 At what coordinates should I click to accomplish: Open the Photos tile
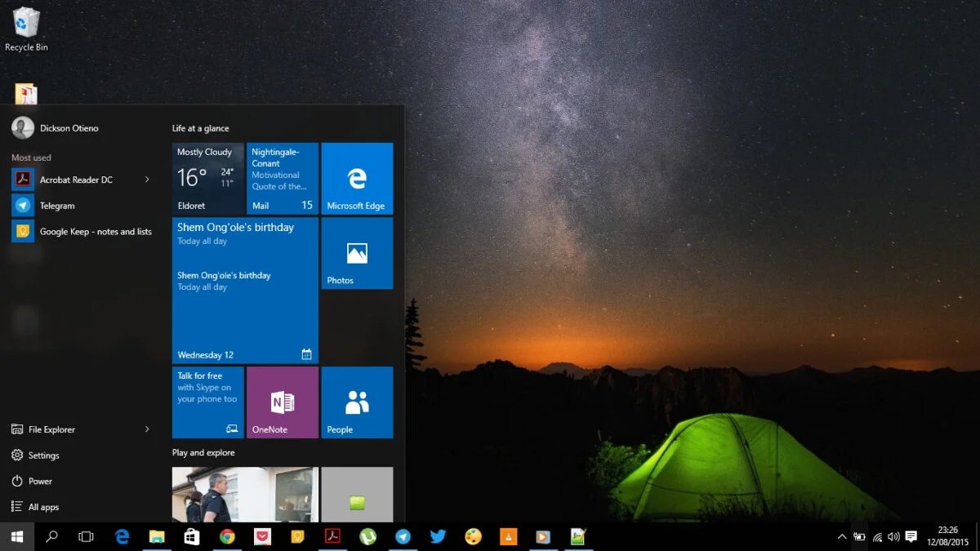click(x=357, y=253)
